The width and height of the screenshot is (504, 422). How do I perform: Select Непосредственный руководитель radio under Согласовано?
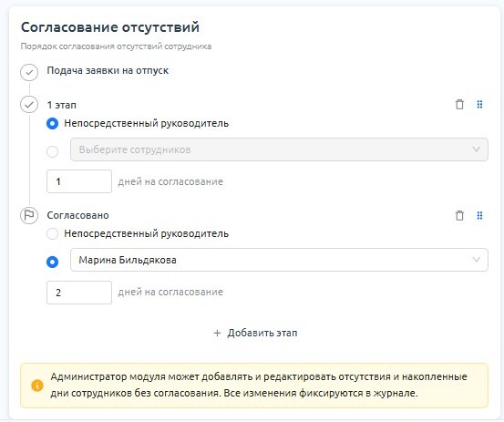52,234
